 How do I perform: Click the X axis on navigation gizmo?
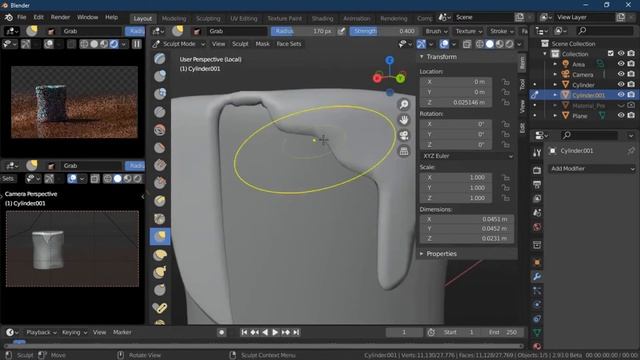(377, 78)
